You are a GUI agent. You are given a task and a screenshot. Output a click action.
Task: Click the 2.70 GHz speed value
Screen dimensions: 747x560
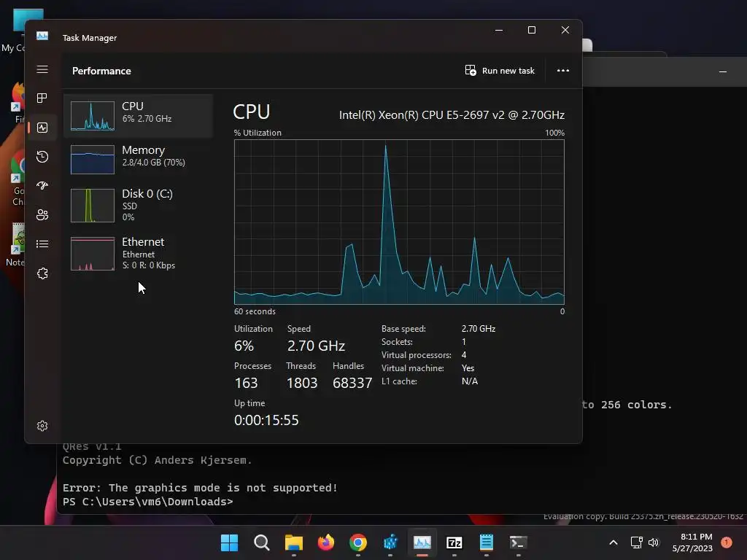point(316,346)
